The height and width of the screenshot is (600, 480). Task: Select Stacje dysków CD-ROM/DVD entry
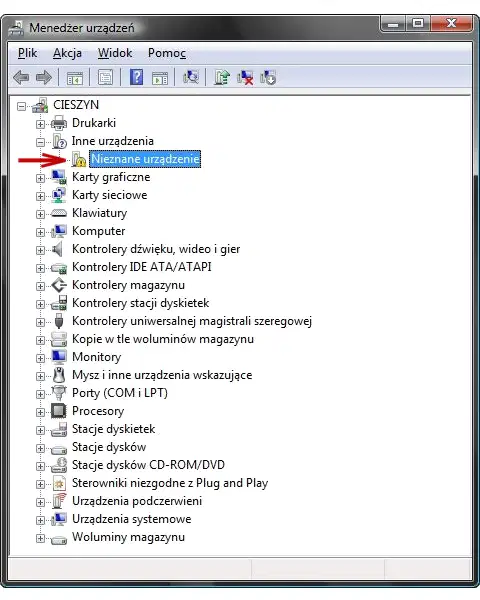point(148,465)
